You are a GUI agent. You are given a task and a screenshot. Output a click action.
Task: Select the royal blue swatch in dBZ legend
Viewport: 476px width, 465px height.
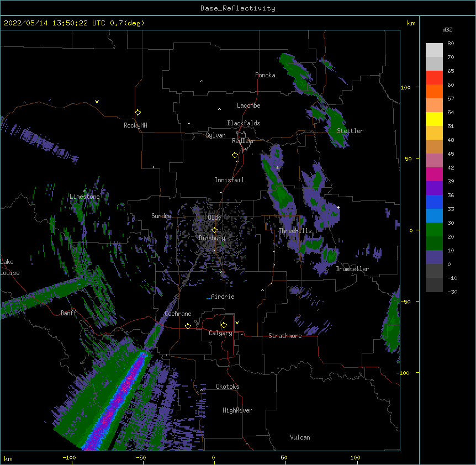point(434,202)
